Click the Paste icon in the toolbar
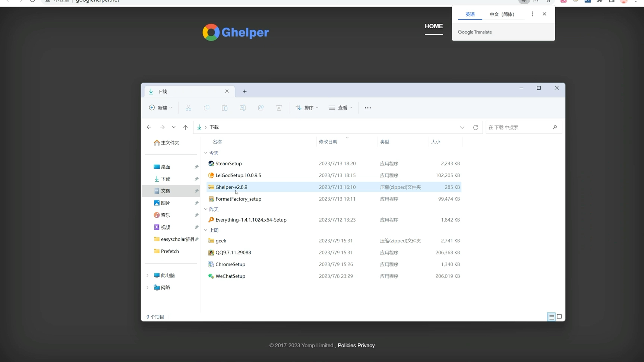 (x=225, y=108)
